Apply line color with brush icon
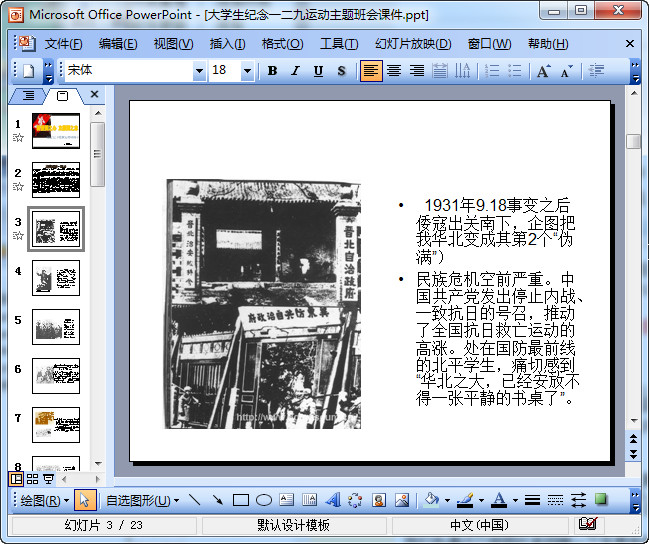 coord(466,500)
